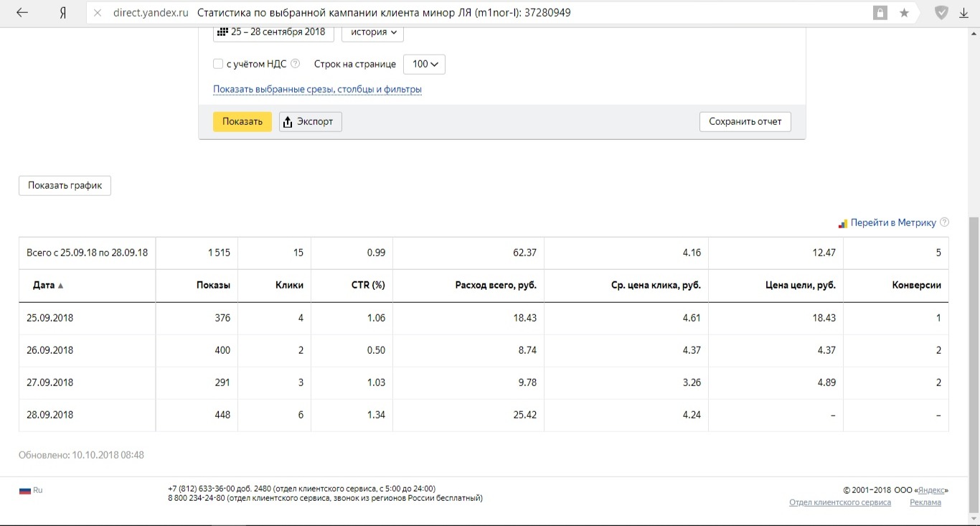Enable the "с учётом НДС" checkbox
Viewport: 980px width, 526px height.
[x=218, y=64]
